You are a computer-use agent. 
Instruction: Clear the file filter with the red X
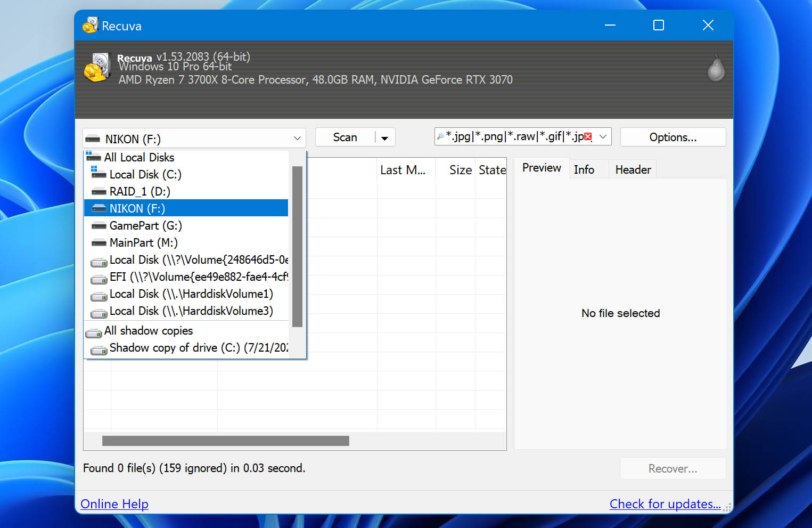pos(588,136)
